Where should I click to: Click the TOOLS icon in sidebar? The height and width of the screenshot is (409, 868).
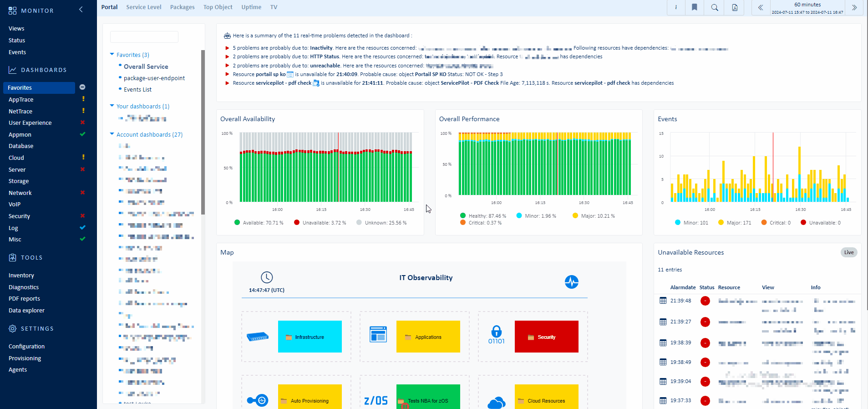(13, 257)
